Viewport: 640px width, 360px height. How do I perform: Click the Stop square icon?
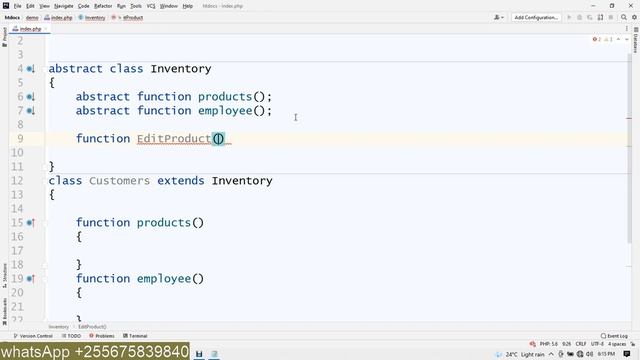611,18
